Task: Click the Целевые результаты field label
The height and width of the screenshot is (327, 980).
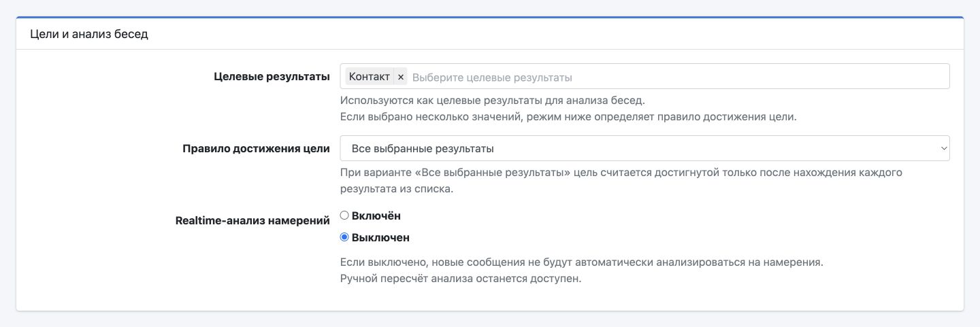Action: [272, 76]
